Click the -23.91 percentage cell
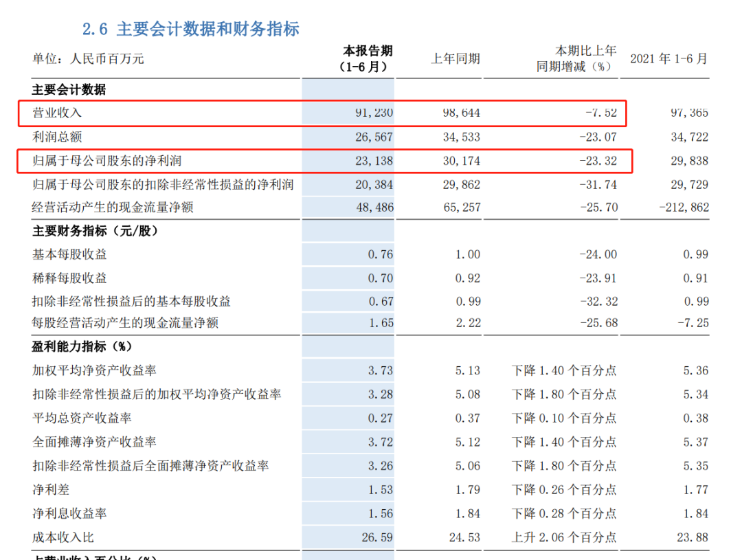Screen dimensions: 742x560 pyautogui.click(x=598, y=278)
